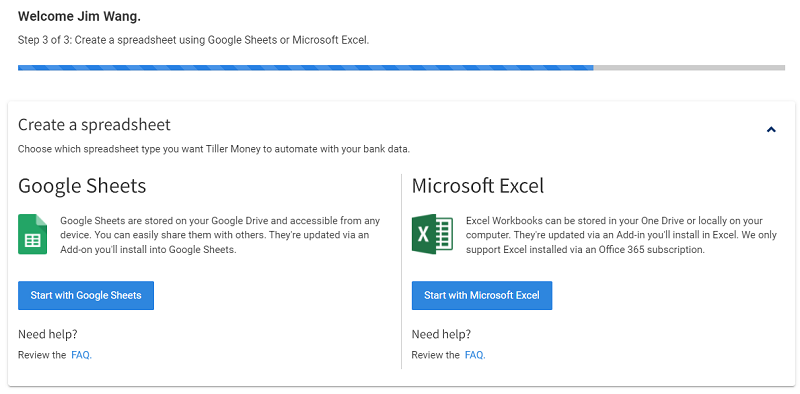The width and height of the screenshot is (800, 394).
Task: Start with Google Sheets
Action: tap(86, 295)
